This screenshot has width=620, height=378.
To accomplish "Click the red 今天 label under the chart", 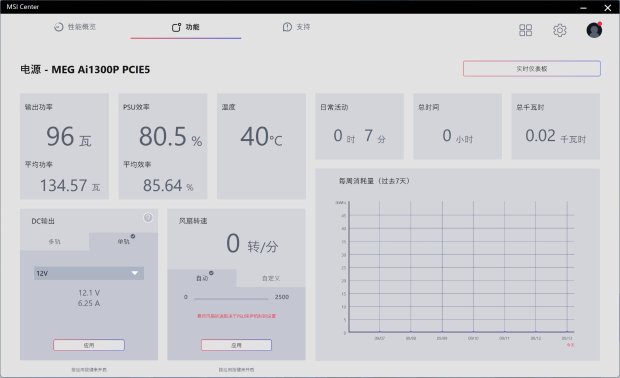I will pos(570,345).
